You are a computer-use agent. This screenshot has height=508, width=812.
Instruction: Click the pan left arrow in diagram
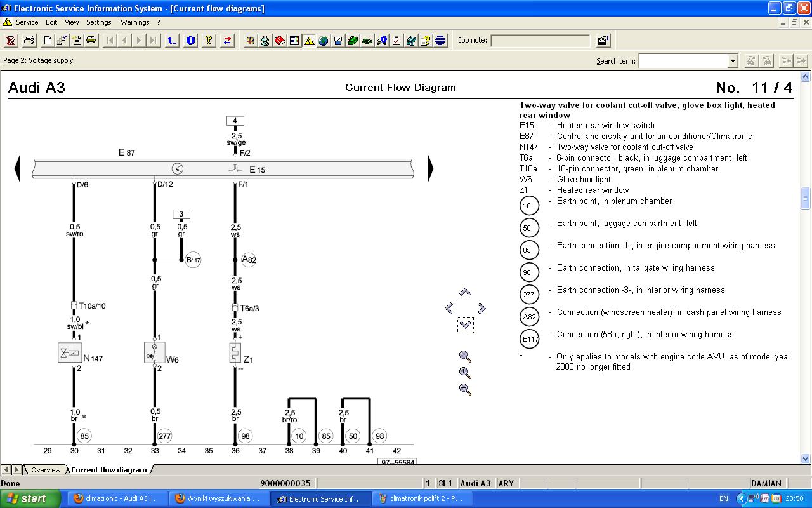[449, 308]
